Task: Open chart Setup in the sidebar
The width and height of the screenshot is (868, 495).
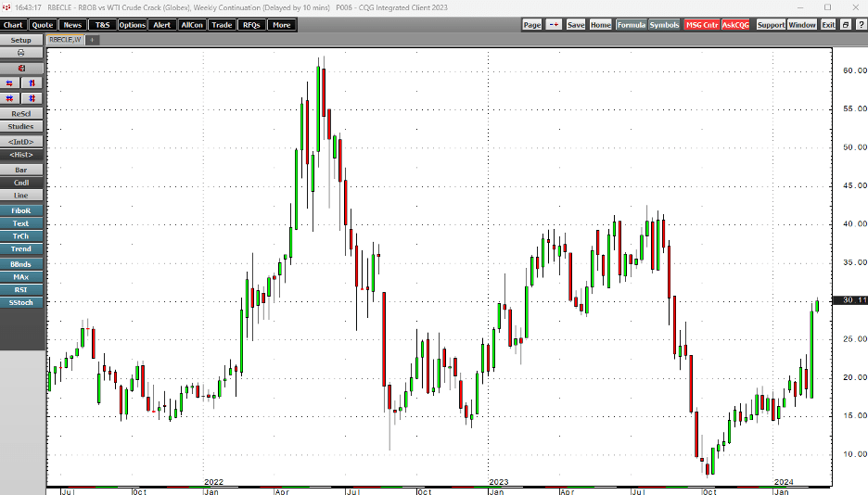Action: click(x=21, y=40)
